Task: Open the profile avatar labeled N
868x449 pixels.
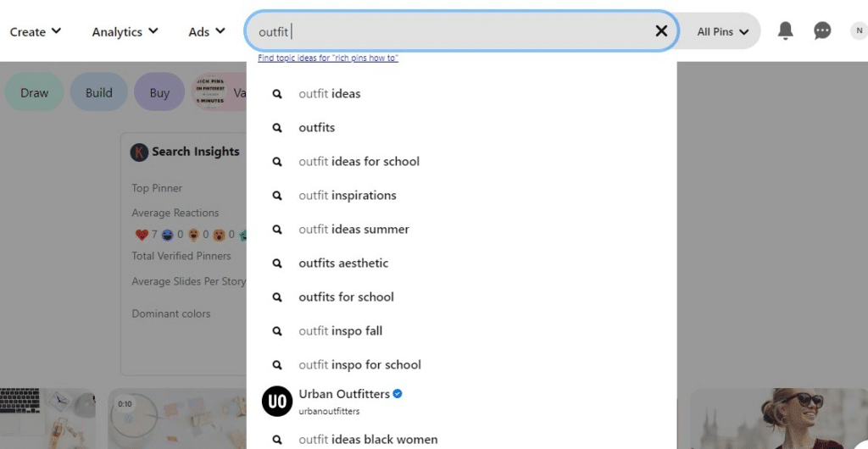Action: tap(860, 31)
